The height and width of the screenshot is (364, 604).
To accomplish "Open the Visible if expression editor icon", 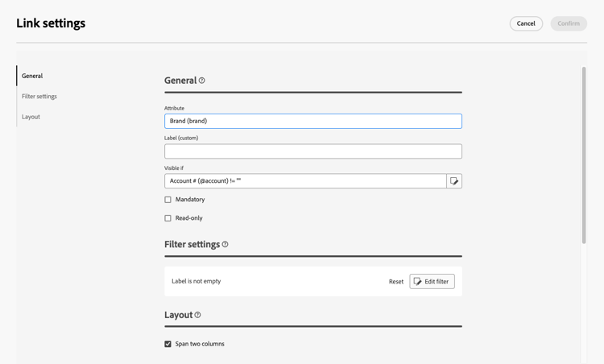I will 454,181.
